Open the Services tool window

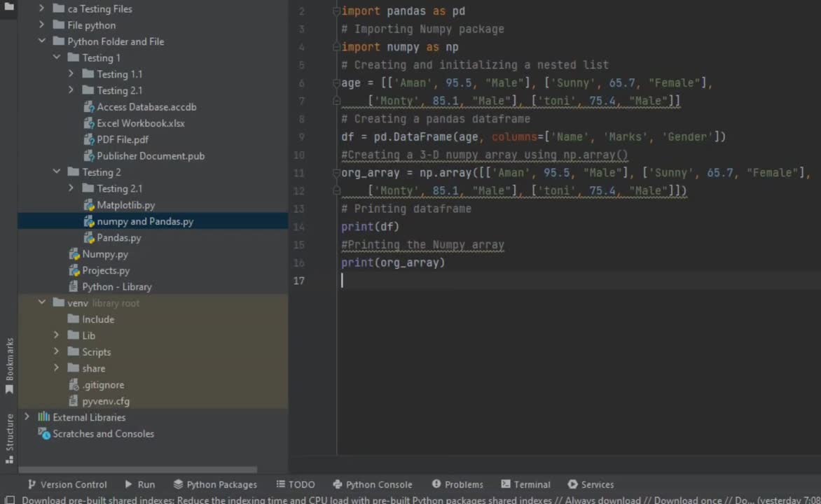[x=591, y=484]
